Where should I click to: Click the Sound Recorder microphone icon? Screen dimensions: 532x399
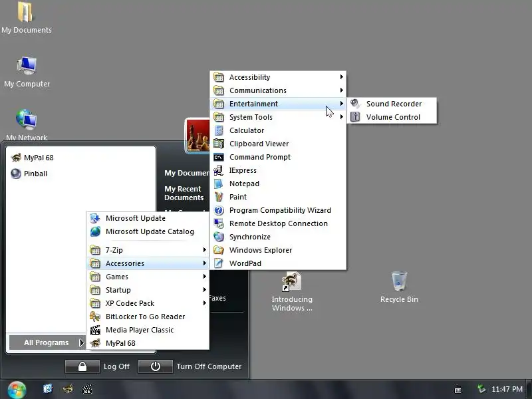[x=355, y=104]
